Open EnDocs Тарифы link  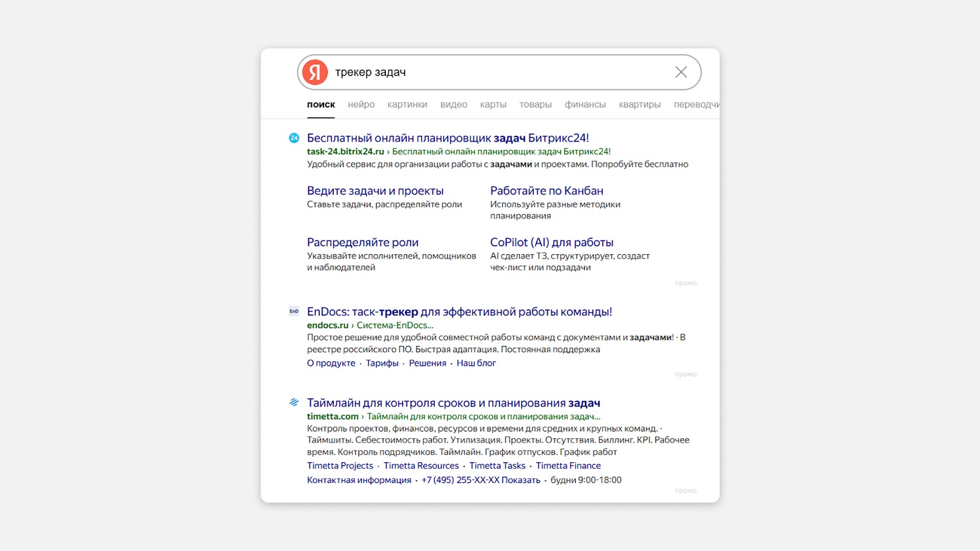pos(382,363)
